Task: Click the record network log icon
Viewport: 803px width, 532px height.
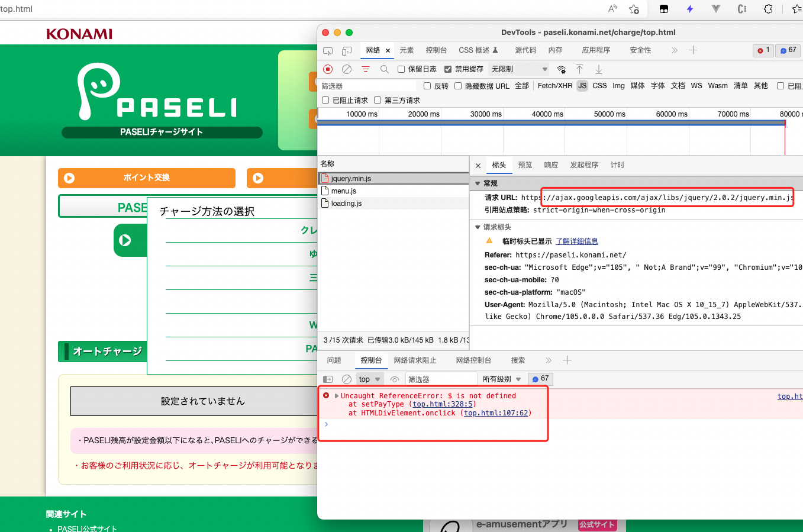Action: [328, 69]
